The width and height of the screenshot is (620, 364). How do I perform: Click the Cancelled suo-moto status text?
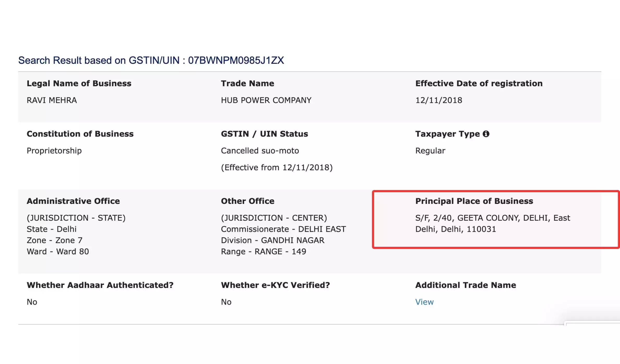260,151
